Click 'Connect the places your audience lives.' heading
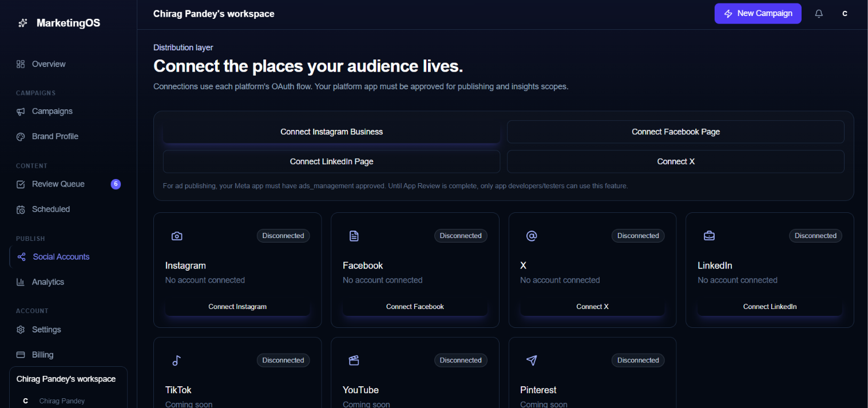This screenshot has height=408, width=868. (x=308, y=66)
